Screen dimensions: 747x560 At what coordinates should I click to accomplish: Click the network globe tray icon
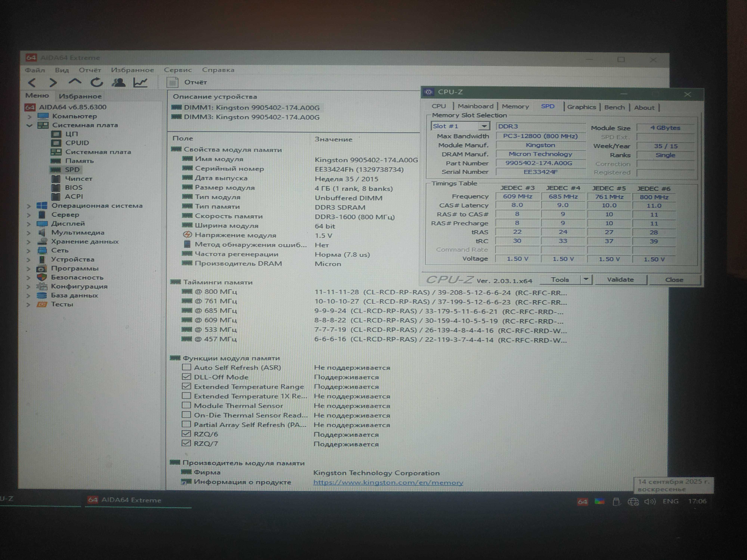point(633,502)
